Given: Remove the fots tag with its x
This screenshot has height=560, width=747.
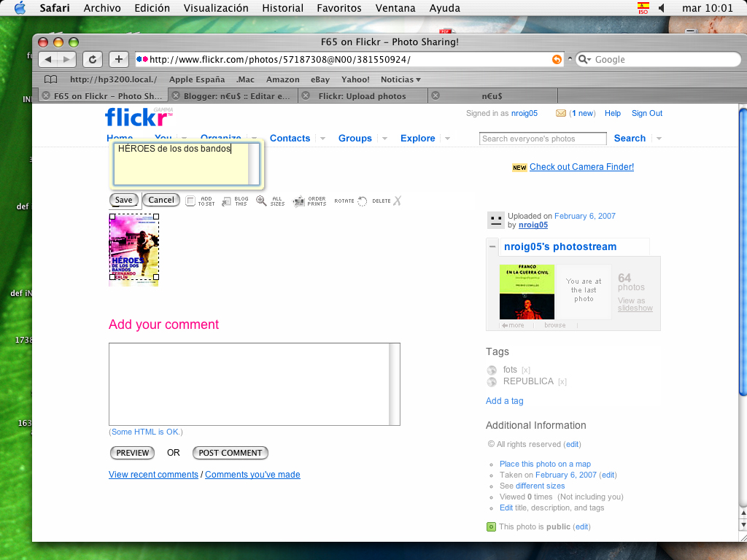Looking at the screenshot, I should pyautogui.click(x=525, y=370).
